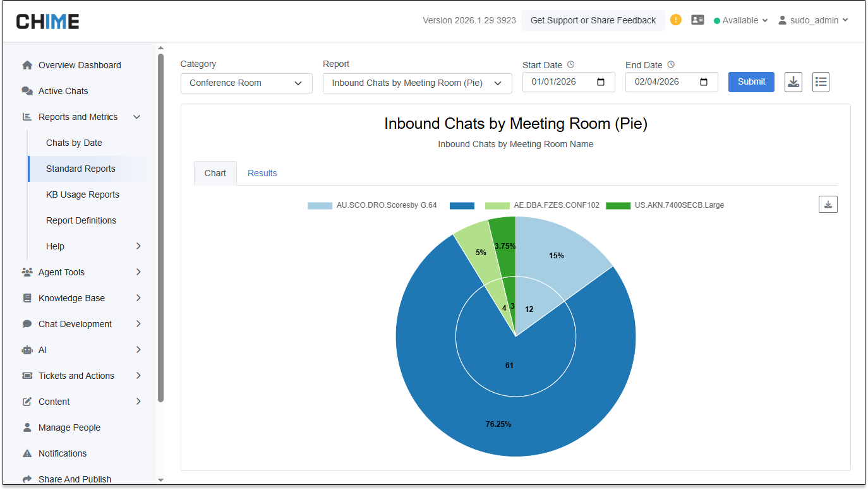Switch to the Results tab
Screen dimensions: 868x490
(x=262, y=172)
